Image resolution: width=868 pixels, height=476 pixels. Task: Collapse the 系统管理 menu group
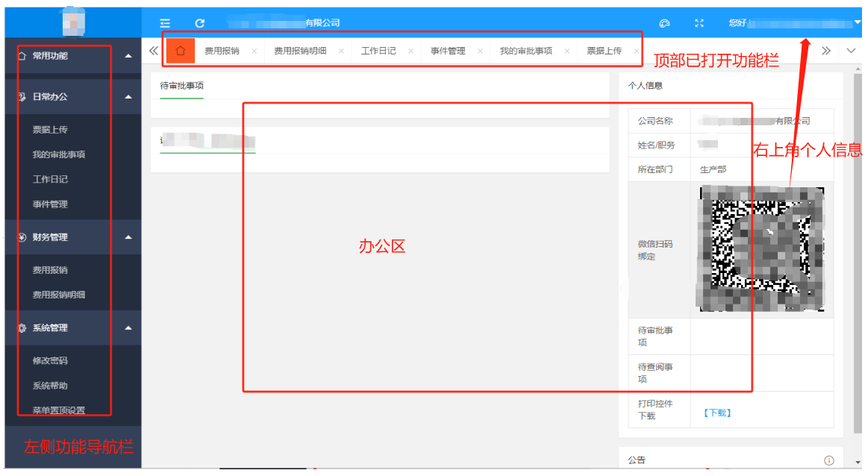point(128,328)
